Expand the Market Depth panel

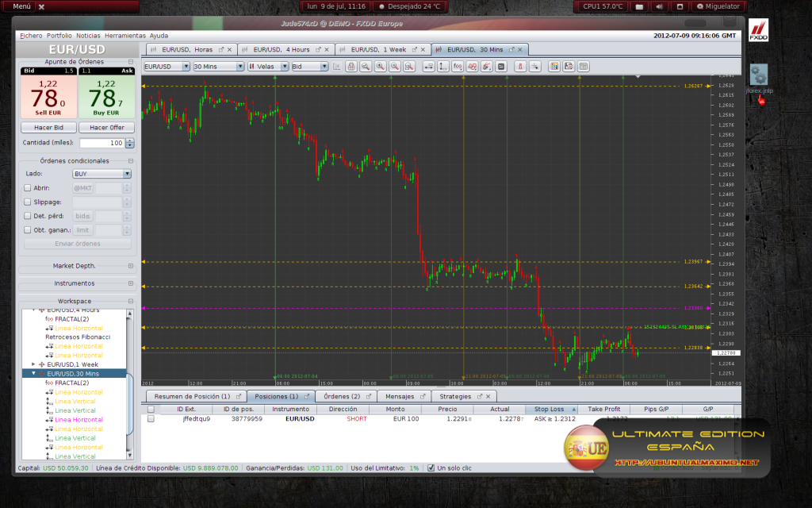tap(131, 266)
